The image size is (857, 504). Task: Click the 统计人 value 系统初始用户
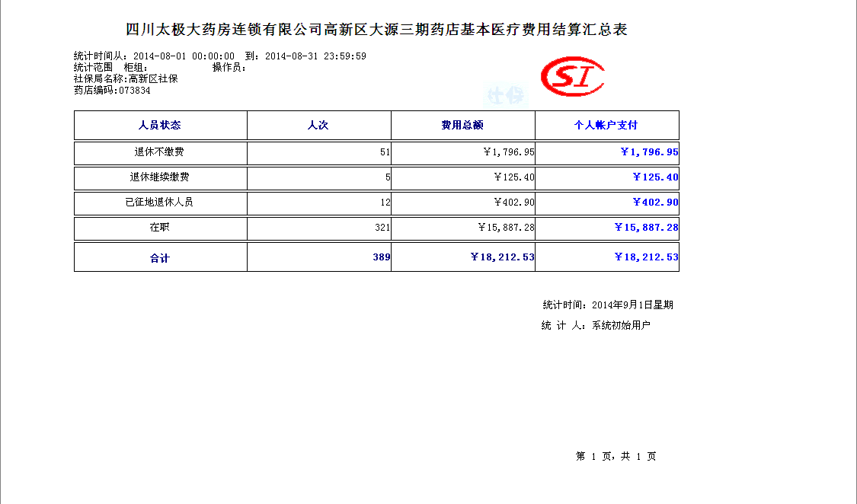pos(621,325)
